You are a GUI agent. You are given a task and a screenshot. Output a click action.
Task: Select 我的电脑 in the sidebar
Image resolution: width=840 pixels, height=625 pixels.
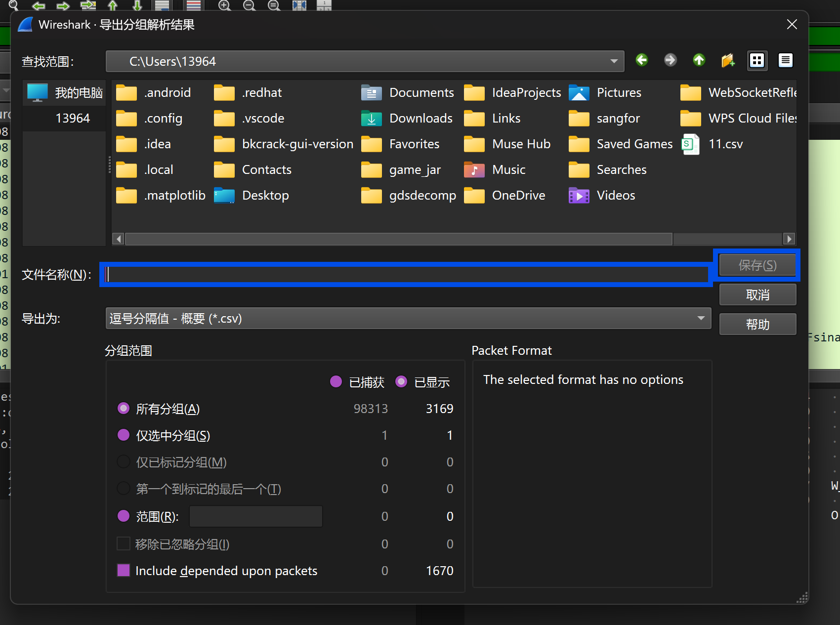(64, 92)
